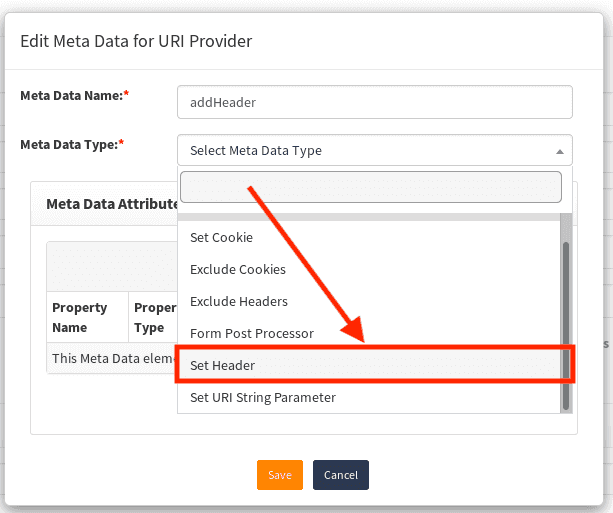Select the Exclude Cookies option
Viewport: 613px width, 513px height.
(238, 270)
